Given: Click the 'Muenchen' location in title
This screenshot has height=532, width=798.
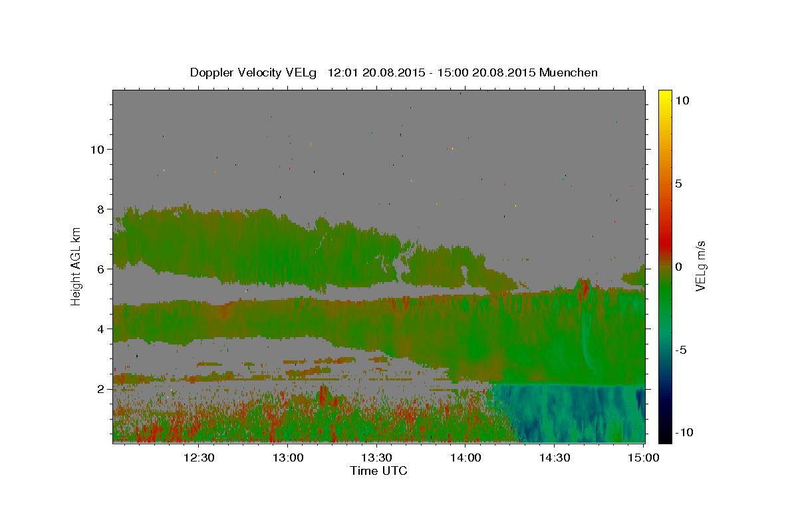Looking at the screenshot, I should [x=569, y=72].
